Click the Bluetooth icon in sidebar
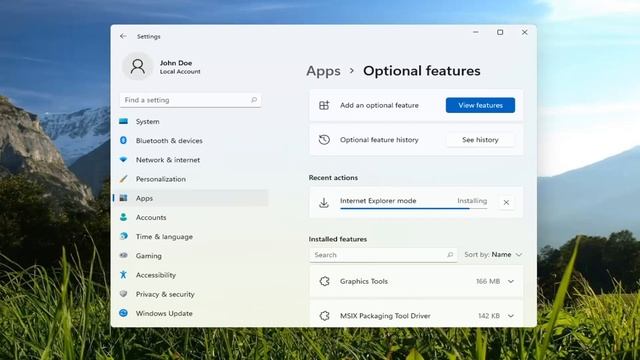Viewport: 640px width, 360px height. (x=123, y=140)
